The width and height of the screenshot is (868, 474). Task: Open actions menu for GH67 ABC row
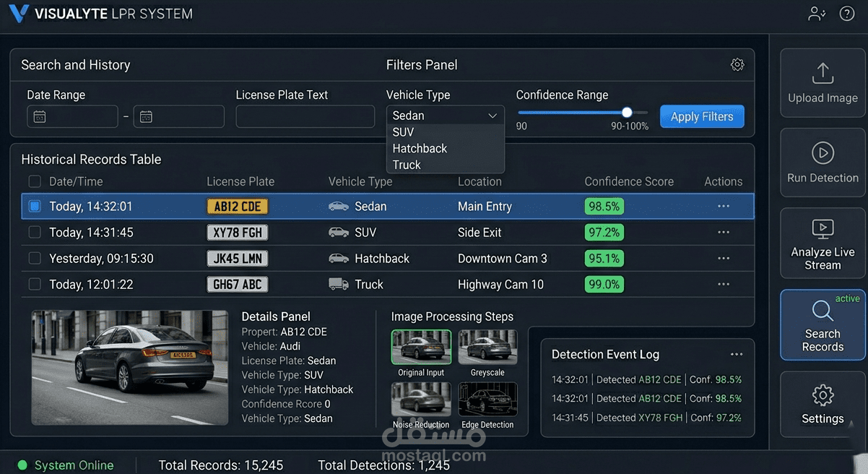[x=724, y=284]
